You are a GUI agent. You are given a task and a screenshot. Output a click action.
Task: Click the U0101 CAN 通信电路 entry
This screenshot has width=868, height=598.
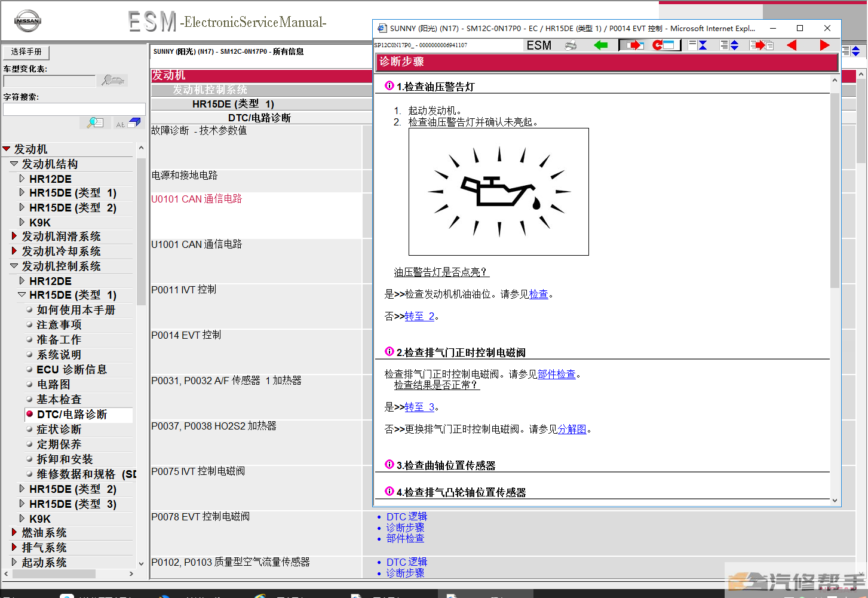(x=197, y=199)
